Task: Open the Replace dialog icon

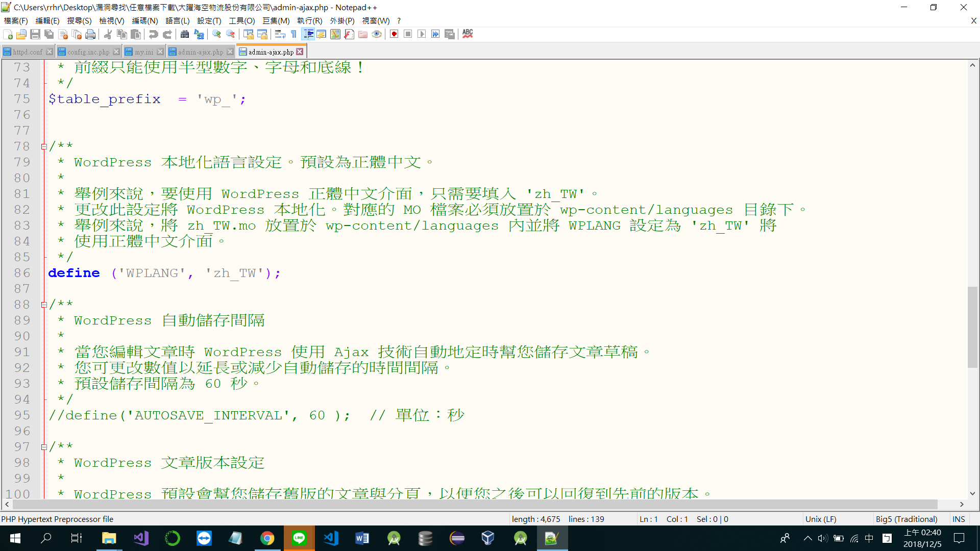Action: (199, 34)
